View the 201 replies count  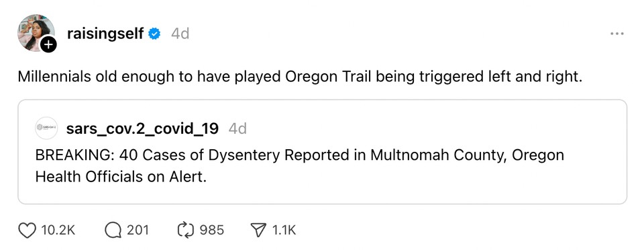pyautogui.click(x=138, y=231)
